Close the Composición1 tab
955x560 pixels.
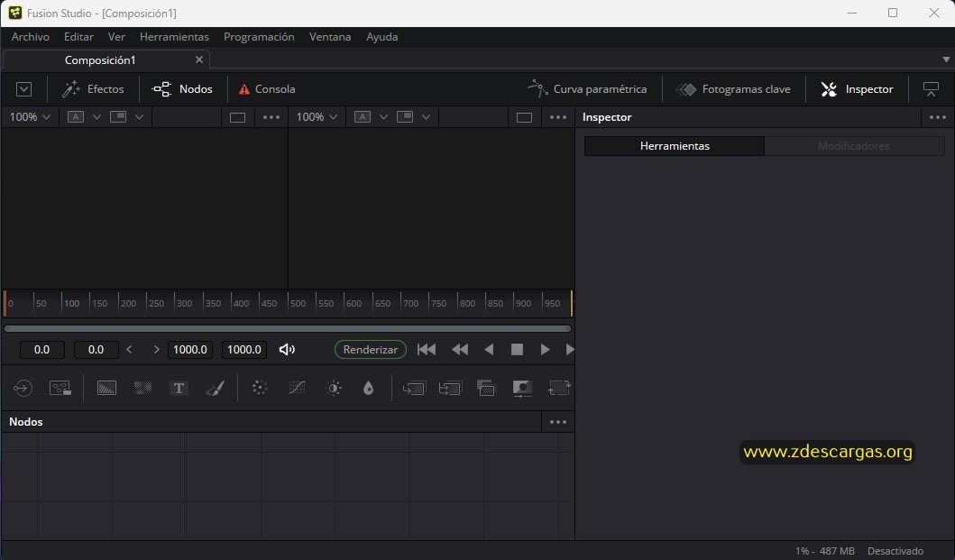(199, 60)
